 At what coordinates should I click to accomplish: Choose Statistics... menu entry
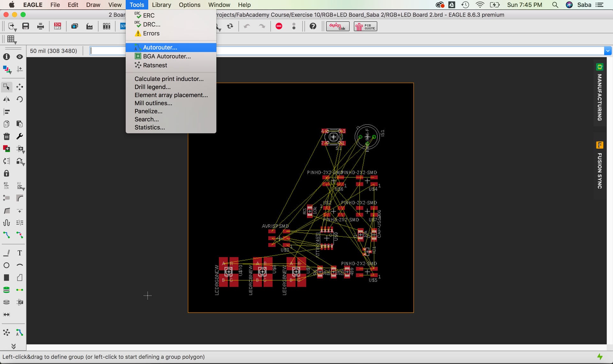pyautogui.click(x=171, y=127)
